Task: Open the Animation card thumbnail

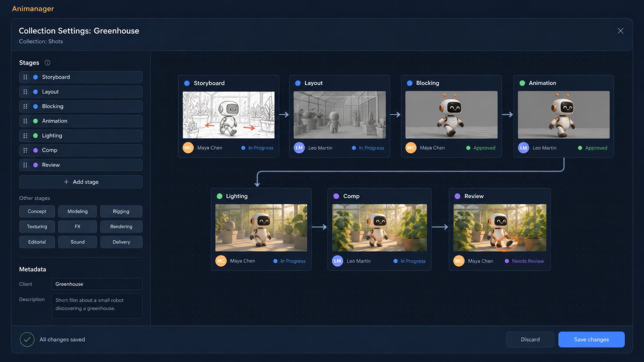Action: (x=563, y=115)
